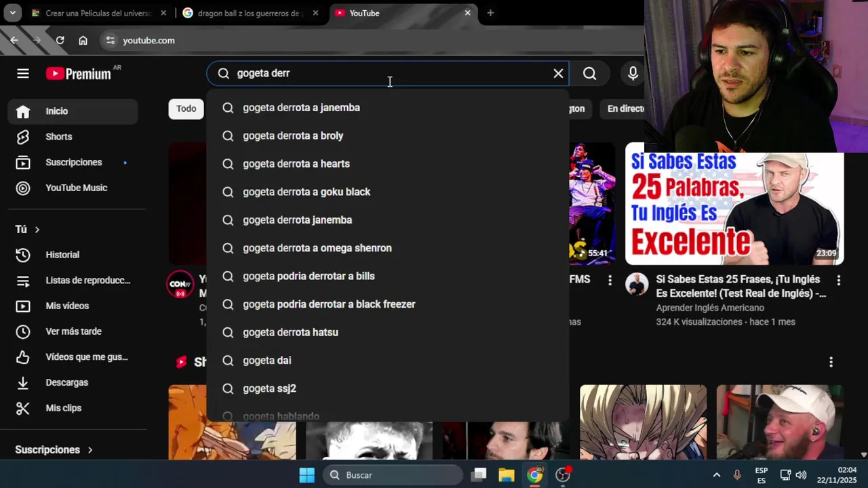Open Listas de reproducción in the sidebar

tap(73, 281)
